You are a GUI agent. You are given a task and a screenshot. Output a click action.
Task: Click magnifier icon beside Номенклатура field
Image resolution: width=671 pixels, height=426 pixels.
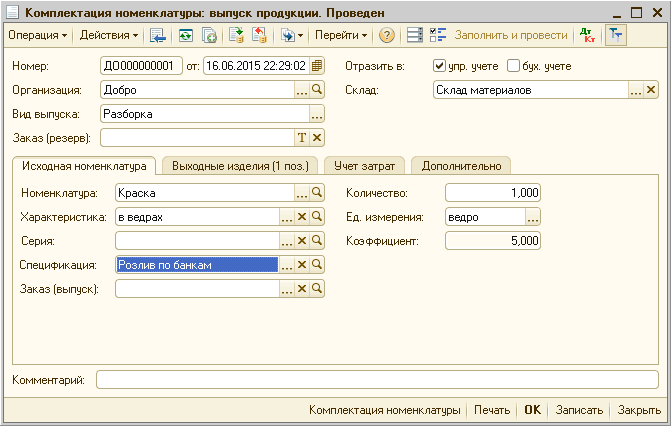(x=317, y=193)
